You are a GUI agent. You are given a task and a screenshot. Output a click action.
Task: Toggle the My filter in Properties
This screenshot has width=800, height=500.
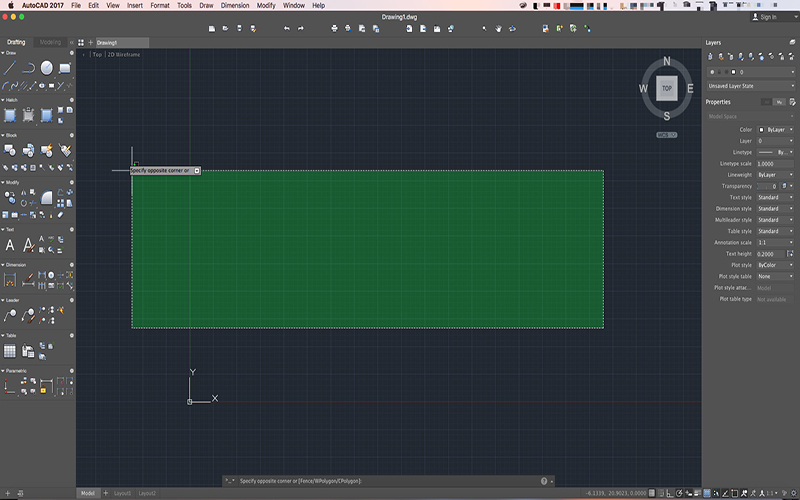(x=779, y=102)
